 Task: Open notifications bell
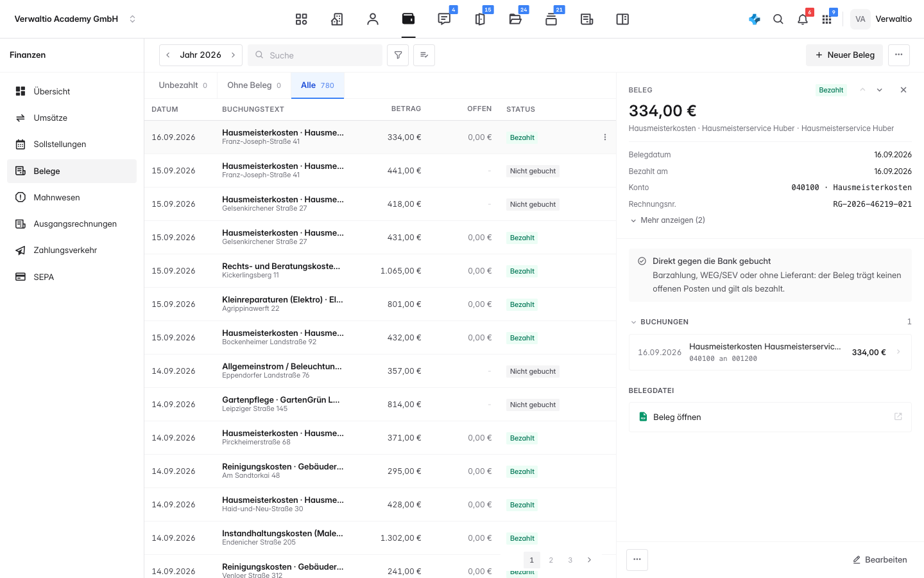coord(803,19)
